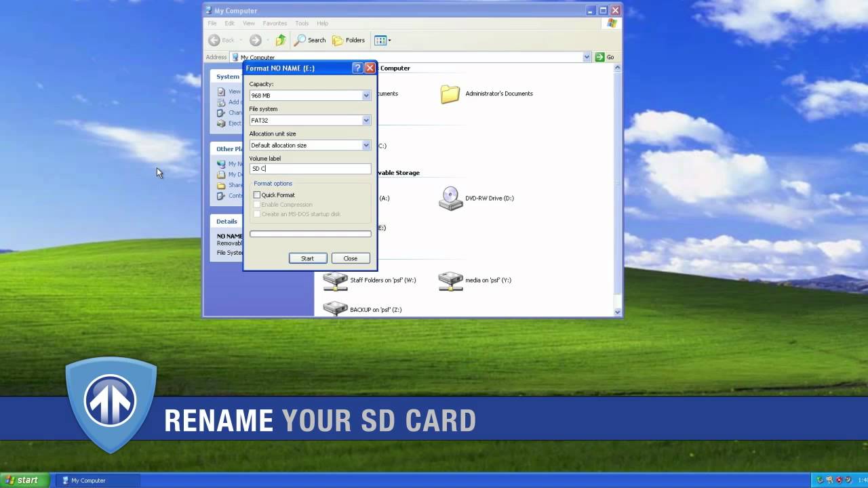Expand the File system dropdown showing FAT32
Image resolution: width=868 pixels, height=488 pixels.
pos(366,121)
